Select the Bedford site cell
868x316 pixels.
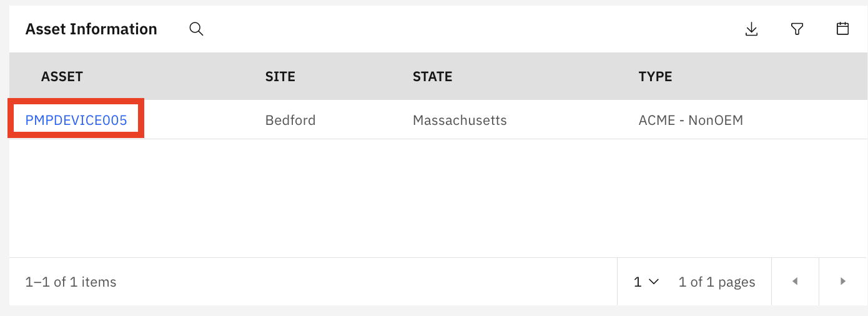(x=290, y=120)
